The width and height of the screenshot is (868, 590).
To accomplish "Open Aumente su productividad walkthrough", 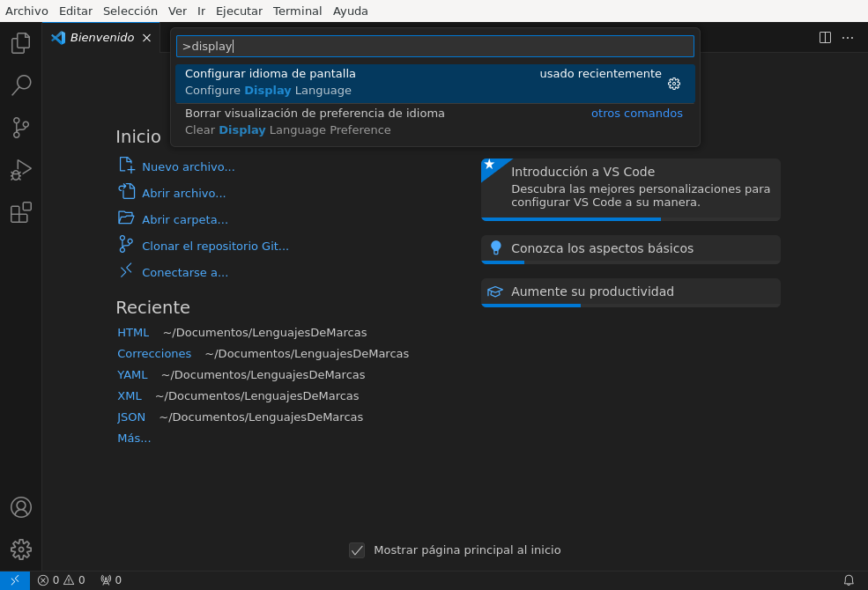I will (631, 292).
